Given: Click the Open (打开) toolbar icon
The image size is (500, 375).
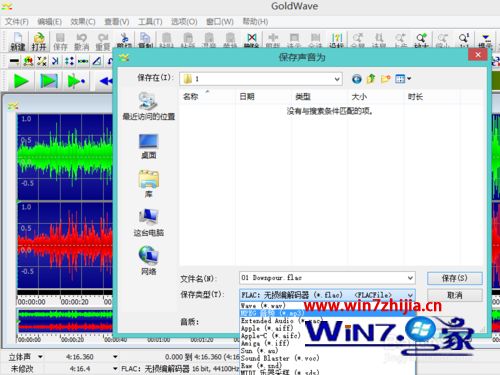Looking at the screenshot, I should tap(39, 41).
